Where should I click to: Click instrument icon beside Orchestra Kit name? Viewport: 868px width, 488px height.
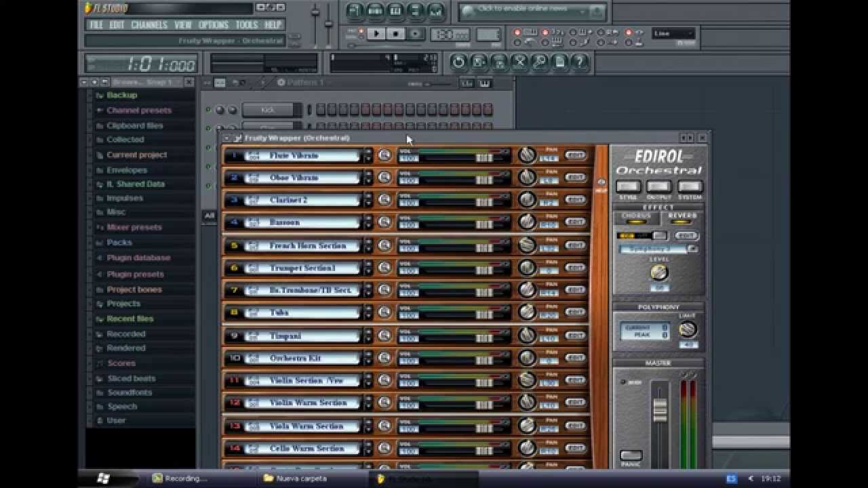tap(252, 359)
